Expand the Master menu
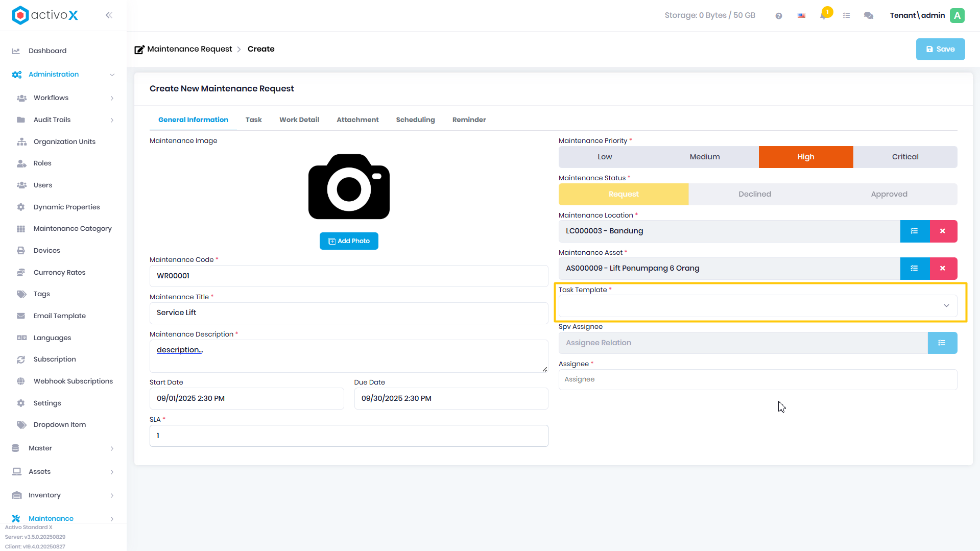This screenshot has width=980, height=551. (x=63, y=448)
